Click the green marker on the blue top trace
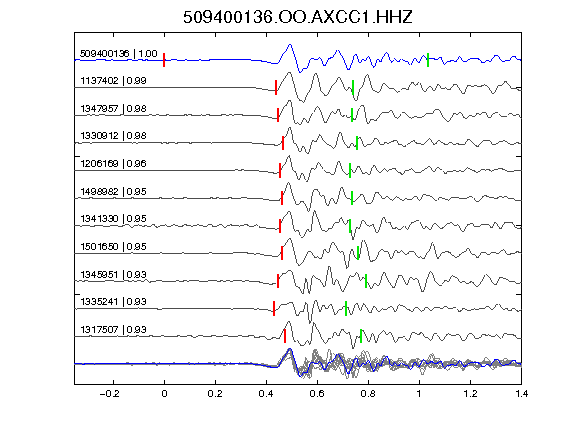 point(428,60)
